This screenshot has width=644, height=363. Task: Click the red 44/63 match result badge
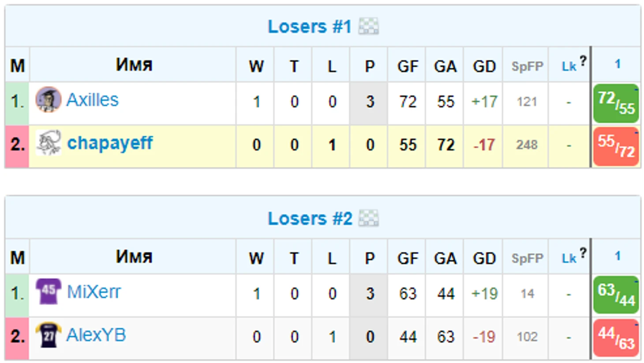click(616, 338)
